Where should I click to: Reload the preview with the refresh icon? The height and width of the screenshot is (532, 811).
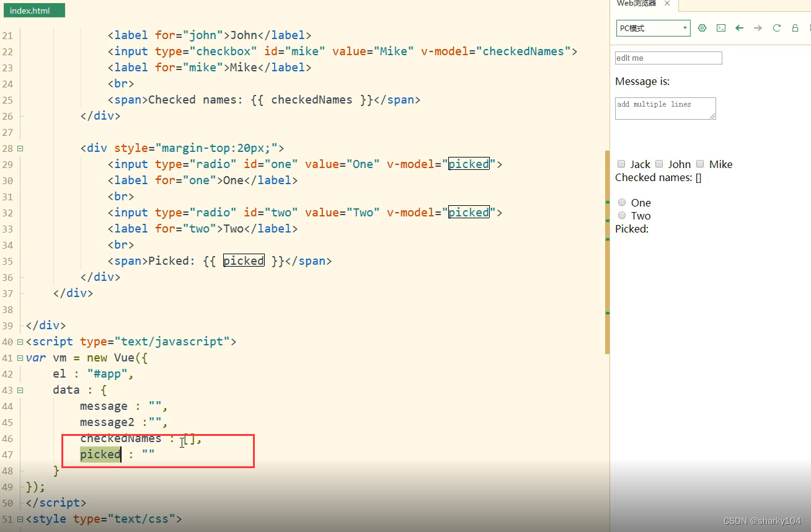point(776,28)
